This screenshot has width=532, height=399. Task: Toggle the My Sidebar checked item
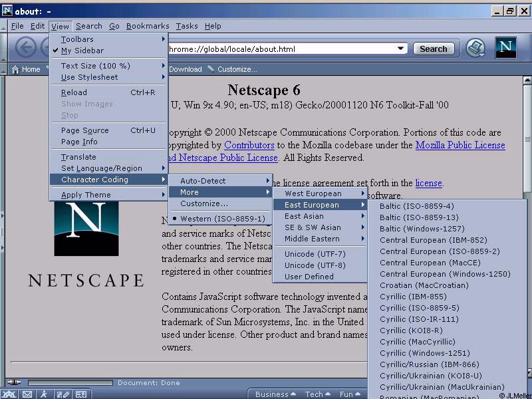108,51
